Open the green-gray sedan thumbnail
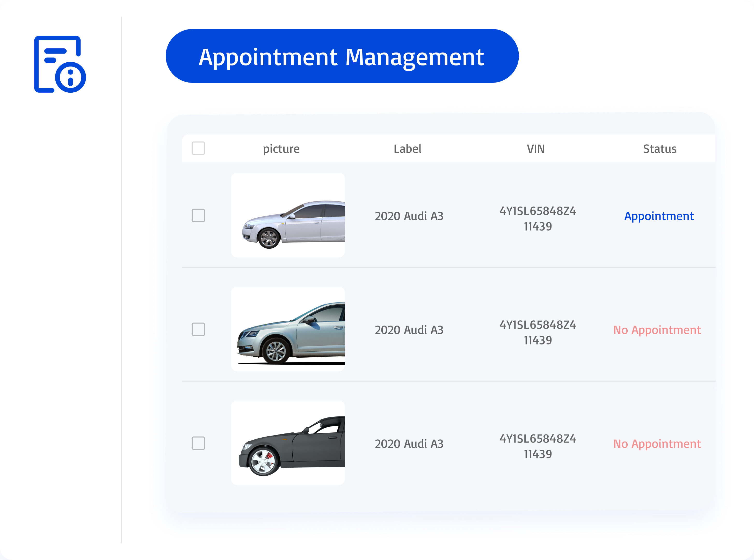The height and width of the screenshot is (560, 754). [288, 329]
